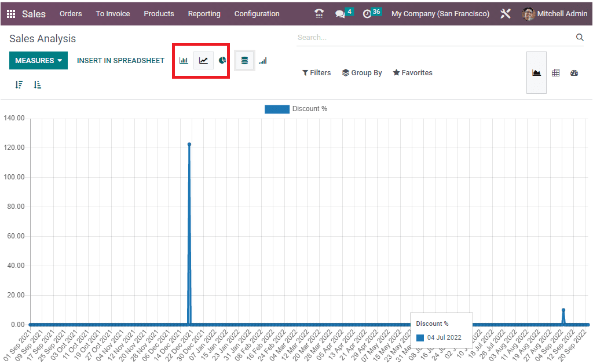Switch to bar chart view

click(184, 60)
